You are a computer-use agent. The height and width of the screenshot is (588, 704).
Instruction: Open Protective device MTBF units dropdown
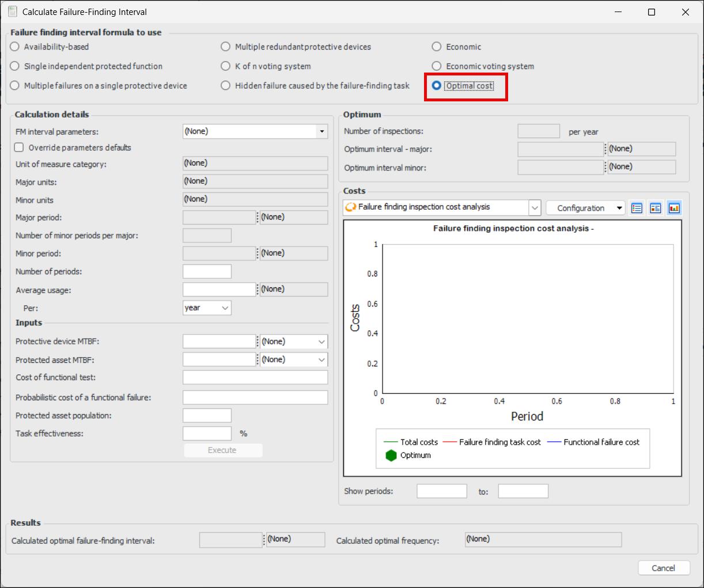pyautogui.click(x=321, y=342)
